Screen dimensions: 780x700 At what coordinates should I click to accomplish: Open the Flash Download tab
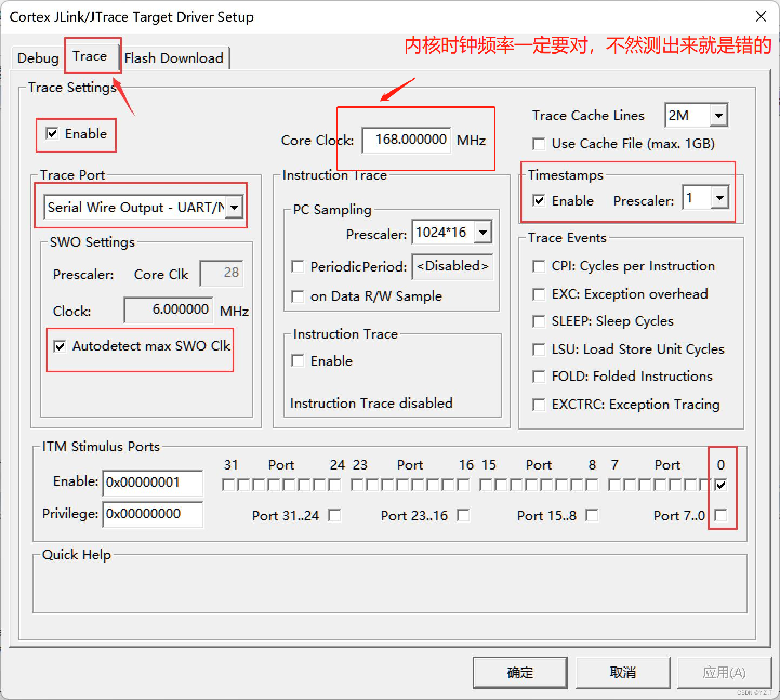pos(174,58)
